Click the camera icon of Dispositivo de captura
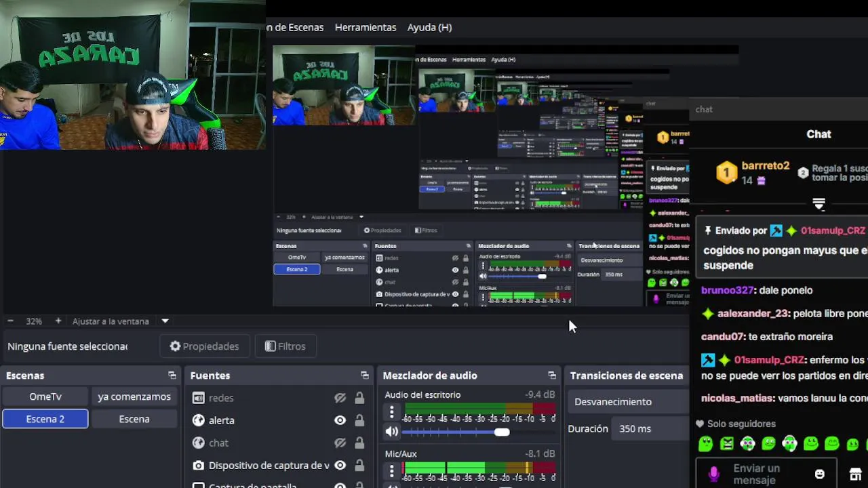Viewport: 868px width, 488px height. (x=198, y=465)
